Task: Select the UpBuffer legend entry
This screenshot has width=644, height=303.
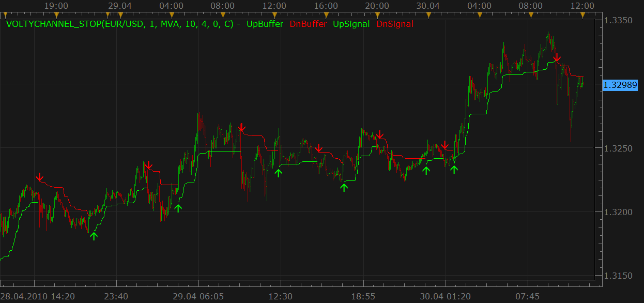Action: (265, 24)
